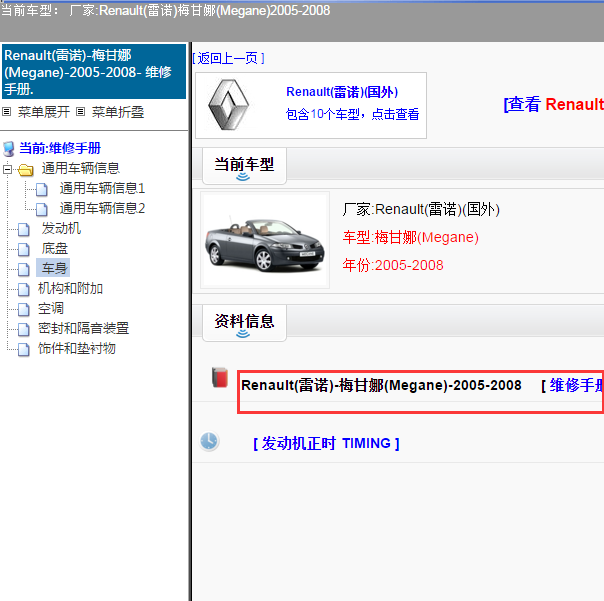Click the page icon beside 机构和附加
Screen dimensions: 604x601
click(x=24, y=289)
